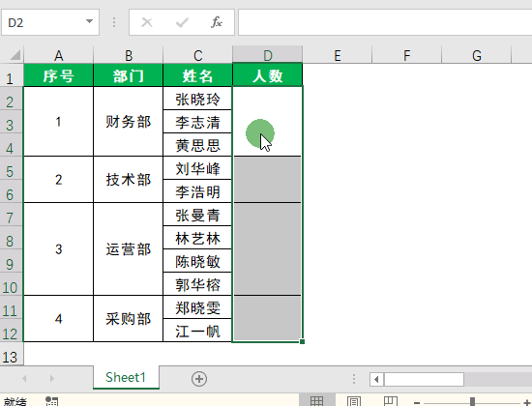Image resolution: width=532 pixels, height=406 pixels.
Task: Click the cell containing 郑晓雯
Action: click(197, 307)
